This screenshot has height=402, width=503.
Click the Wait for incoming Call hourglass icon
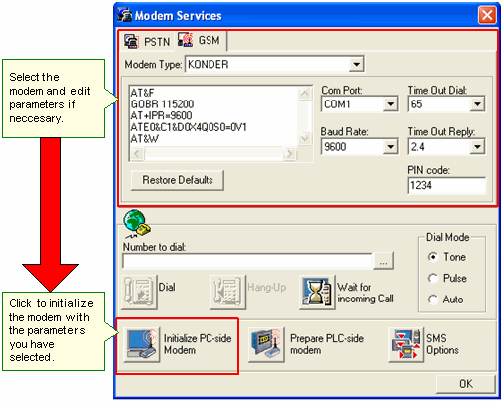[x=317, y=292]
